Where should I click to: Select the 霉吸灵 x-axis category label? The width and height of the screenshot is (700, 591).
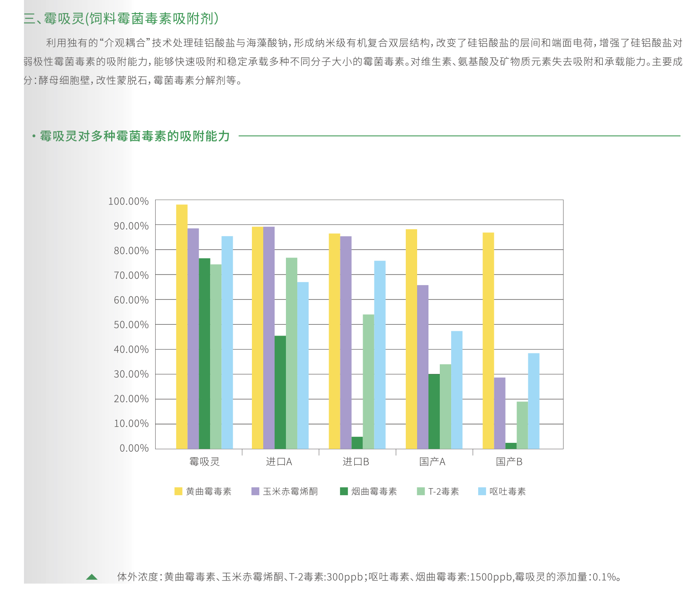pyautogui.click(x=204, y=462)
